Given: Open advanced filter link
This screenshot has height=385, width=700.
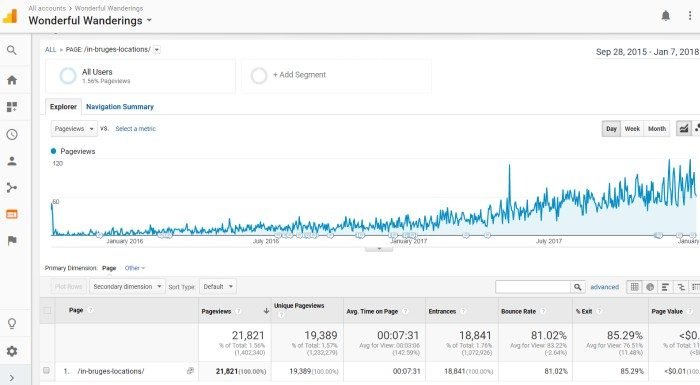Looking at the screenshot, I should [604, 287].
